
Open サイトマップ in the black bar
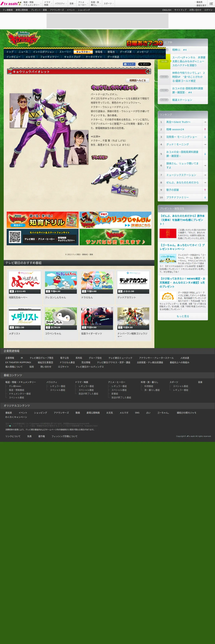coord(180,10)
